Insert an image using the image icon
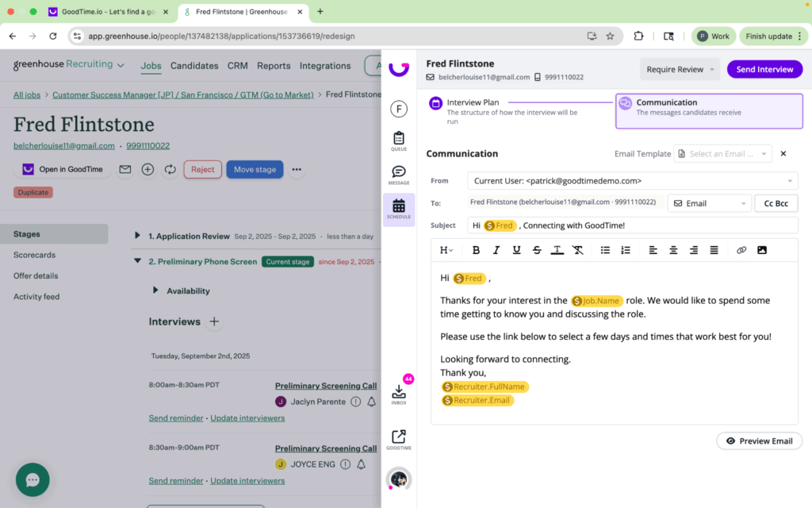The image size is (812, 508). tap(762, 250)
